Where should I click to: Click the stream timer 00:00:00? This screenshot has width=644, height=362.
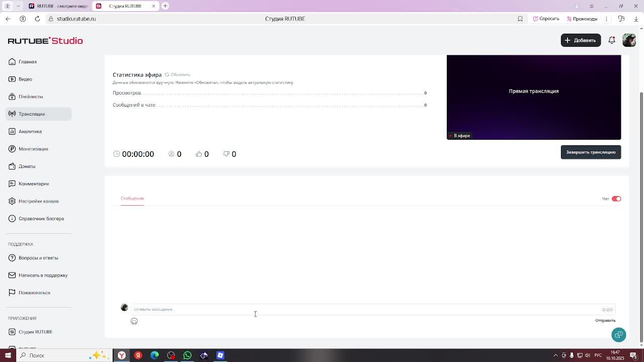[x=138, y=154]
